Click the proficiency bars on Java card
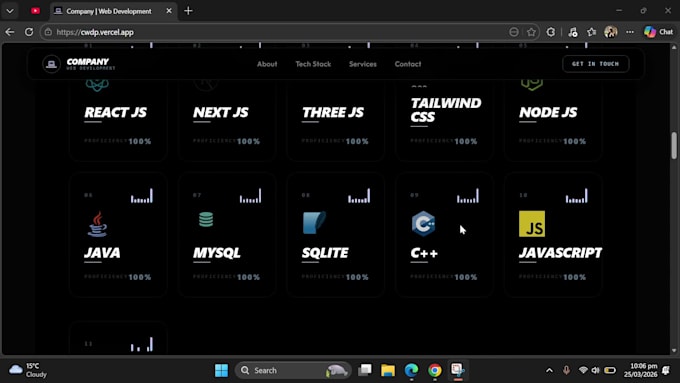This screenshot has width=680, height=383. pos(142,196)
